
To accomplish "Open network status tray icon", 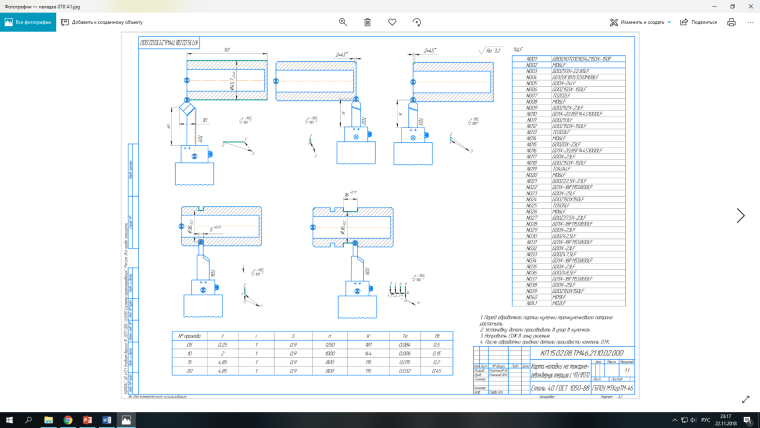I will point(684,420).
